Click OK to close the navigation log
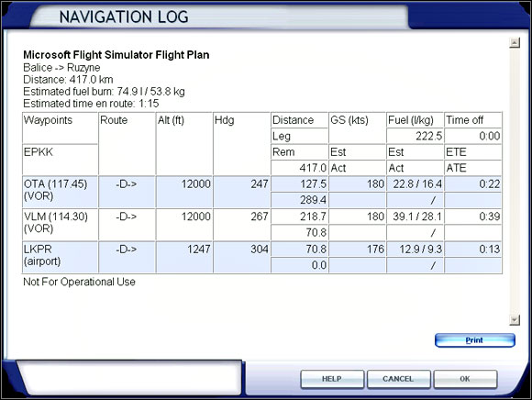Screen dimensions: 532x400 [465, 379]
